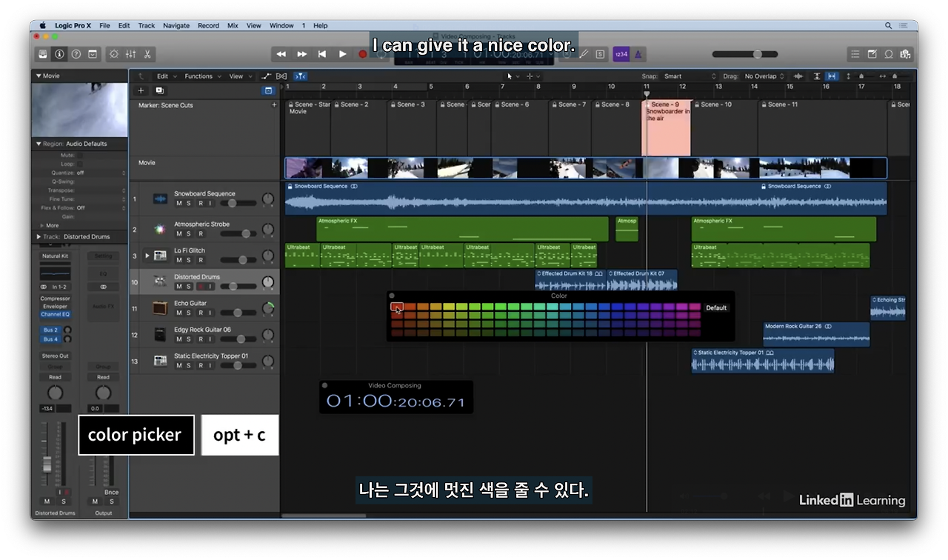Open the List Editors icon
This screenshot has height=560, width=948.
point(855,54)
